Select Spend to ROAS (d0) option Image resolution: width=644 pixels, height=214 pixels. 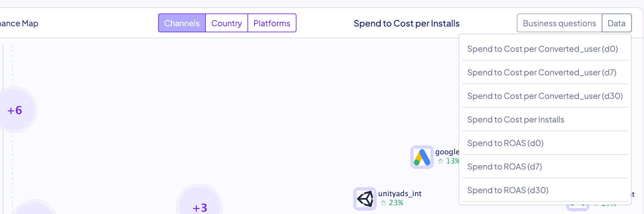[x=505, y=143]
